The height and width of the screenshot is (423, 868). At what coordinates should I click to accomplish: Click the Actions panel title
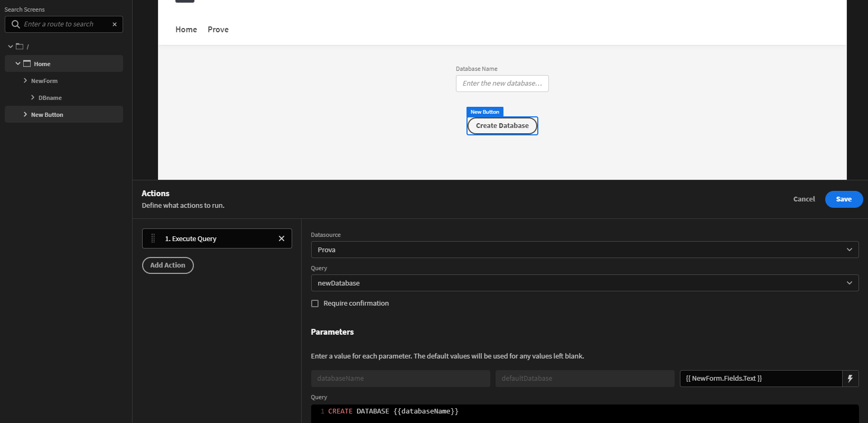[x=155, y=194]
